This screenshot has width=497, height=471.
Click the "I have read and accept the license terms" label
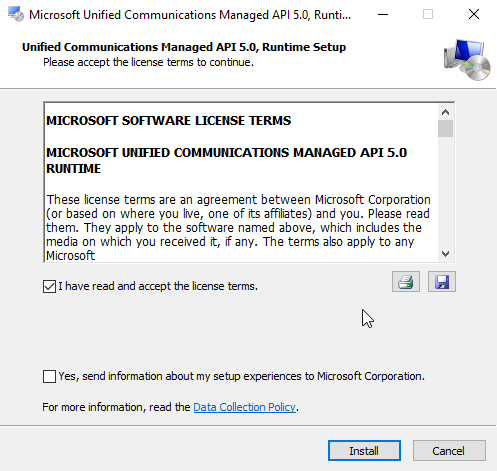tap(158, 286)
